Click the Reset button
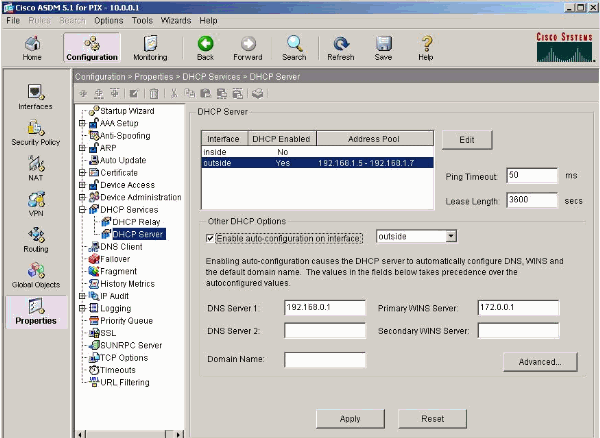 tap(432, 419)
